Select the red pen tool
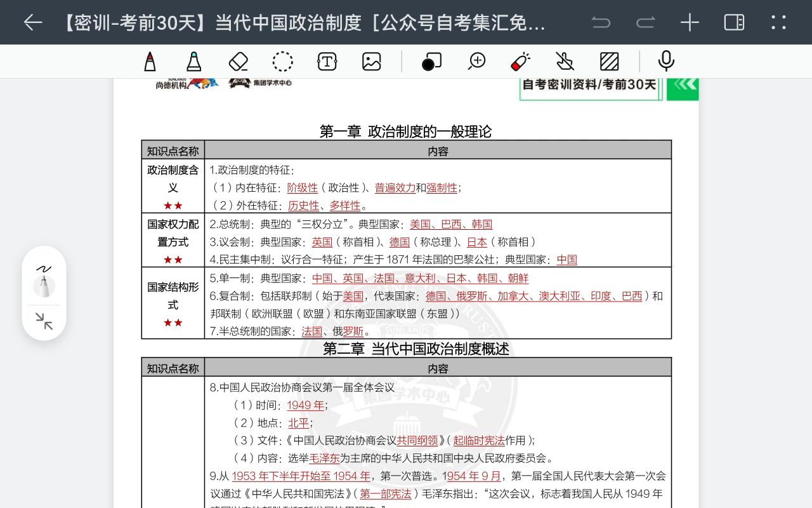Viewport: 812px width, 508px height. tap(150, 62)
